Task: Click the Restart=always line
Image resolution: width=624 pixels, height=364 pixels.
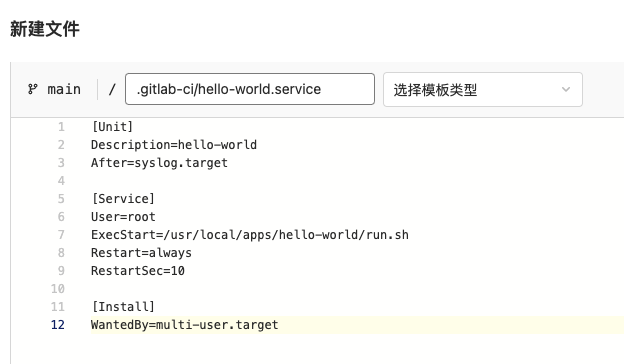Action: coord(141,253)
